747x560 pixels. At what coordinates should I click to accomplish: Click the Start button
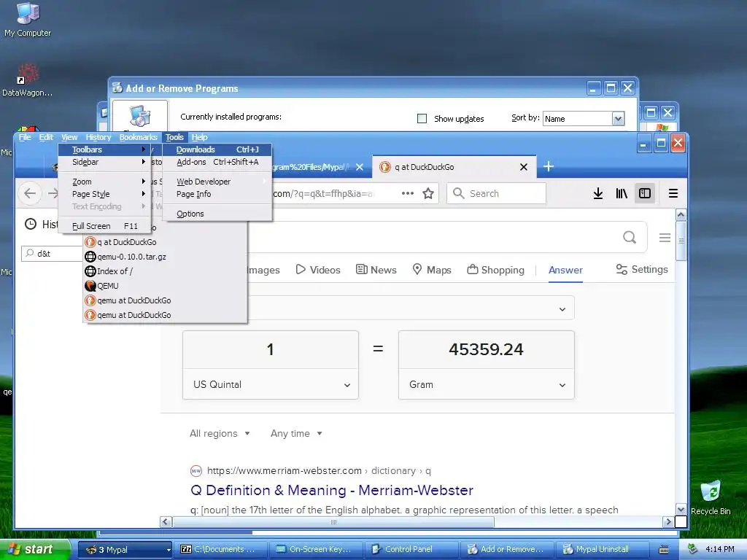[x=34, y=550]
